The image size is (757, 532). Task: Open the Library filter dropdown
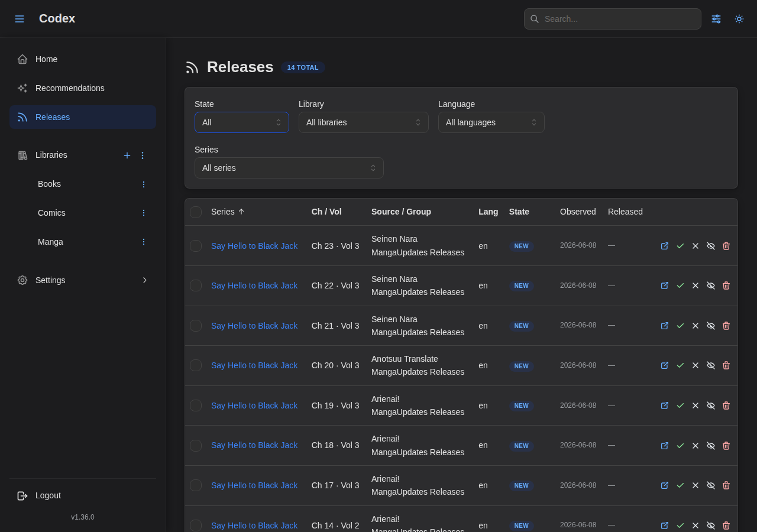(364, 122)
